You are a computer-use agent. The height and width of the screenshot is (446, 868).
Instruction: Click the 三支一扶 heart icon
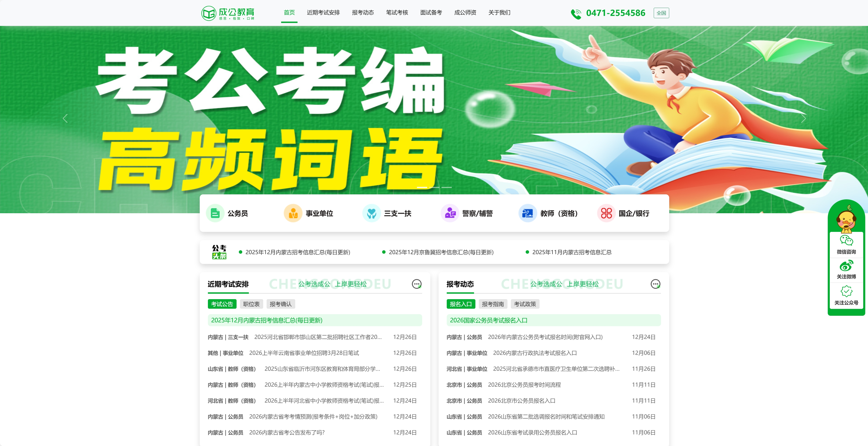(371, 213)
